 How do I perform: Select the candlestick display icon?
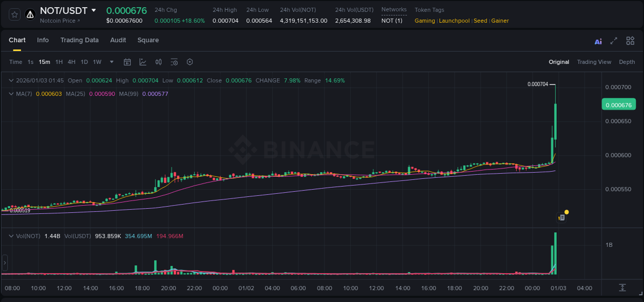(x=159, y=62)
